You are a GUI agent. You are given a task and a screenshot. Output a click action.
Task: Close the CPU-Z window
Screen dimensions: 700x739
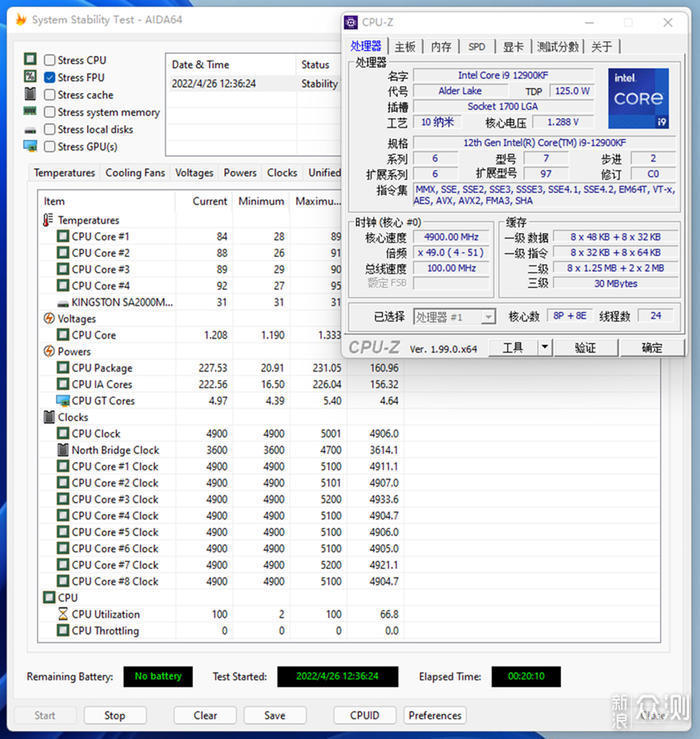(x=668, y=22)
